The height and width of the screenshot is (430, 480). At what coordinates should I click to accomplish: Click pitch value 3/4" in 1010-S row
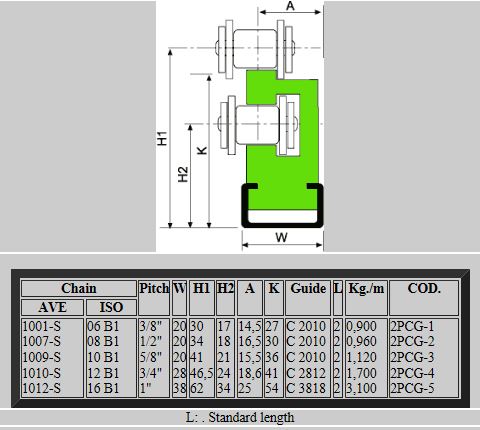(151, 373)
